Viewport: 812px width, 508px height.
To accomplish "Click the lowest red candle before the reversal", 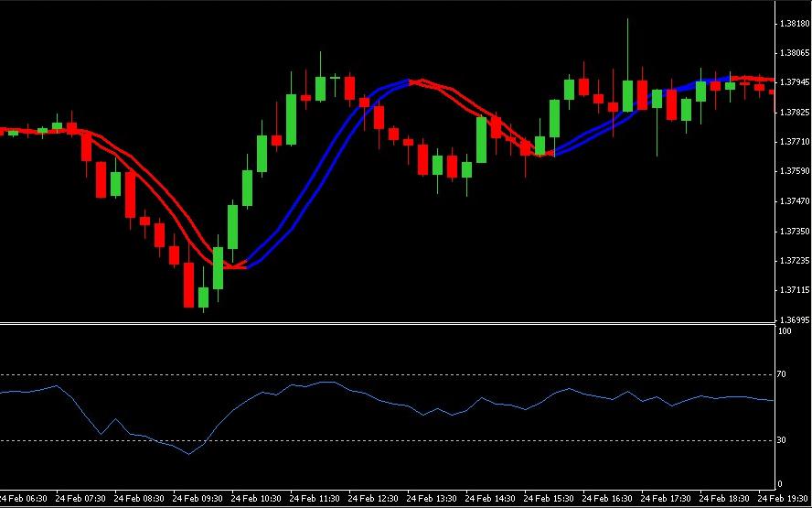I will point(189,285).
